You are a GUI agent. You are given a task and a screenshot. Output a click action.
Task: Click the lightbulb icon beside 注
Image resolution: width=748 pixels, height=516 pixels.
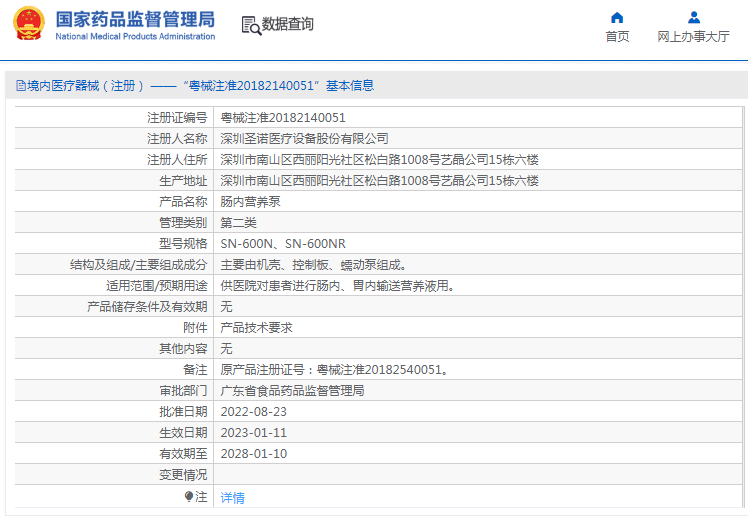tap(188, 496)
